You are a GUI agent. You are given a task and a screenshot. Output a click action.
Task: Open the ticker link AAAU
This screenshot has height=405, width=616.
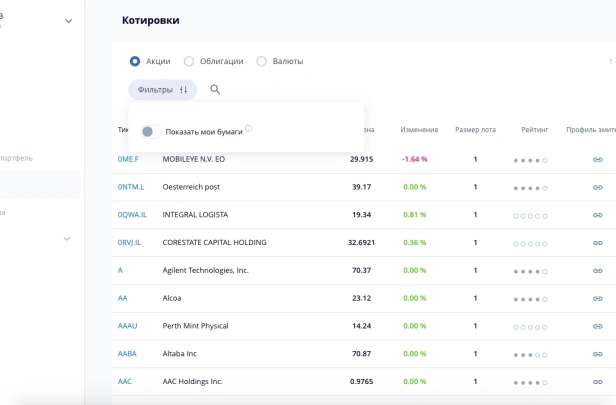[127, 326]
